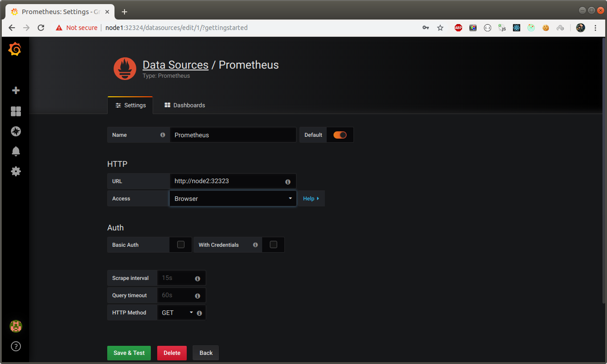Enable the Basic Auth checkbox
This screenshot has height=364, width=607.
(181, 244)
